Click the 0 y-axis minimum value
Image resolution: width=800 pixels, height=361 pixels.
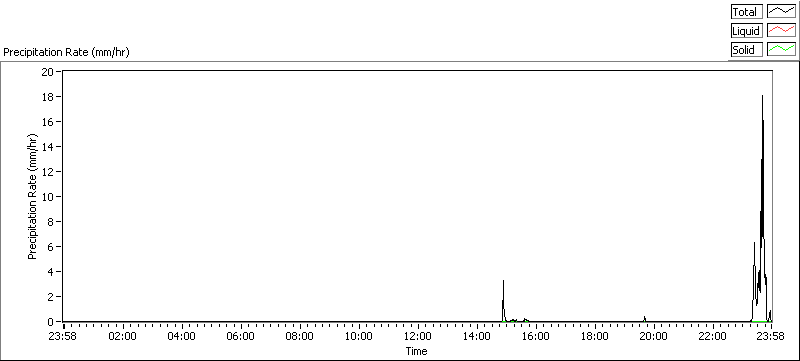click(51, 322)
